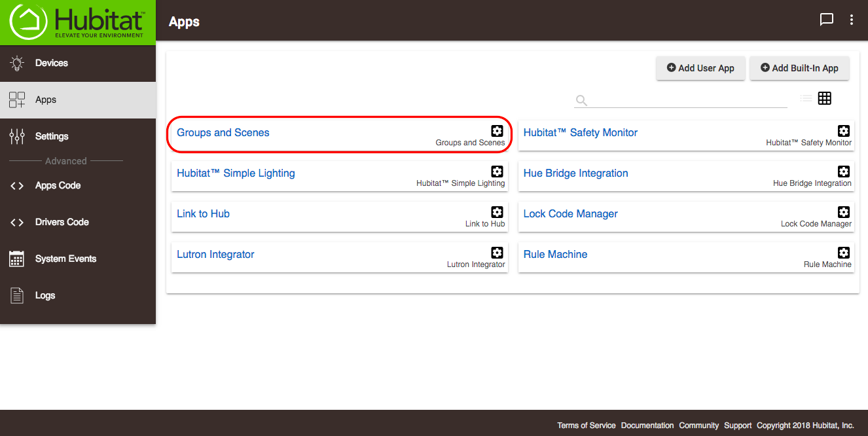868x436 pixels.
Task: Open Community footer link
Action: pyautogui.click(x=699, y=426)
